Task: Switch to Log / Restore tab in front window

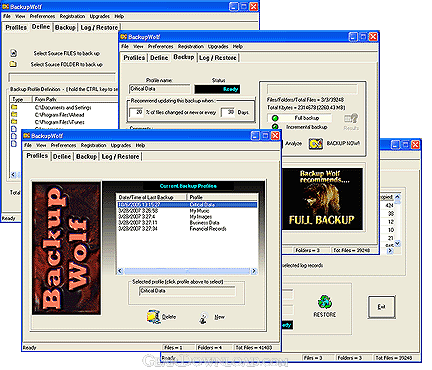Action: pyautogui.click(x=120, y=156)
